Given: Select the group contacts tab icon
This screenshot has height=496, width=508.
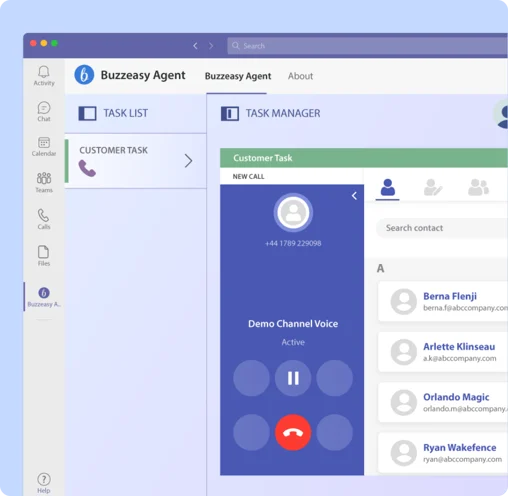Looking at the screenshot, I should pos(478,187).
